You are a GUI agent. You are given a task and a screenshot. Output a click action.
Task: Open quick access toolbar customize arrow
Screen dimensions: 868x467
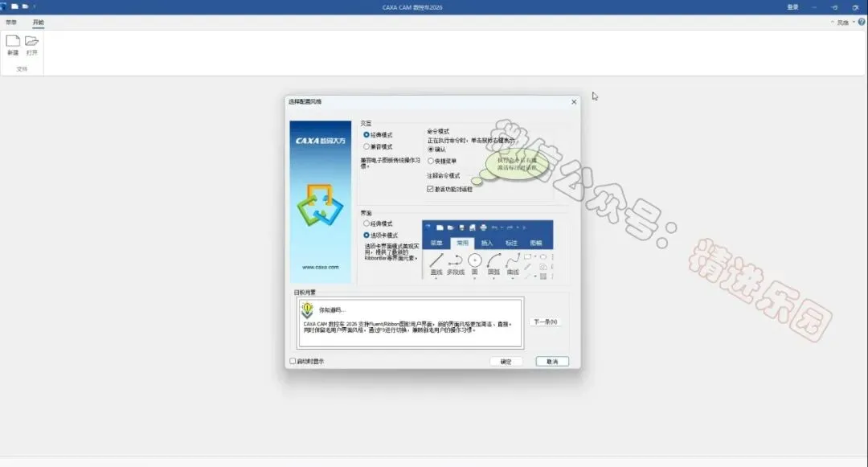point(35,6)
